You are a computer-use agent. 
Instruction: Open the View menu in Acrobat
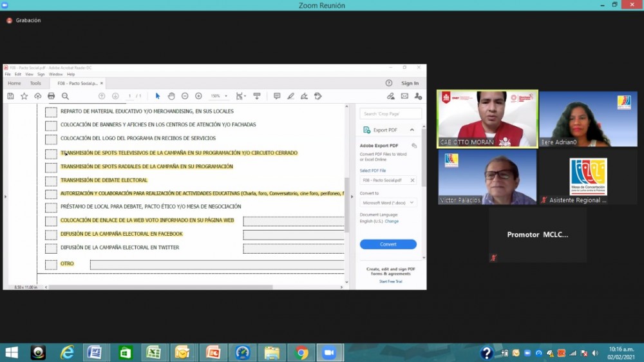29,75
